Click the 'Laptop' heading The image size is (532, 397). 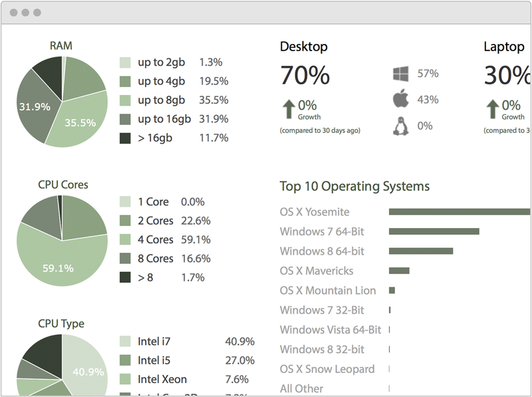(504, 47)
